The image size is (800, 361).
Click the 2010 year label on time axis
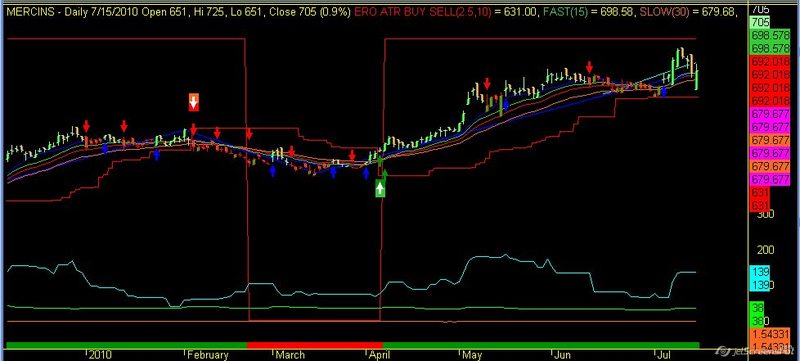(100, 355)
